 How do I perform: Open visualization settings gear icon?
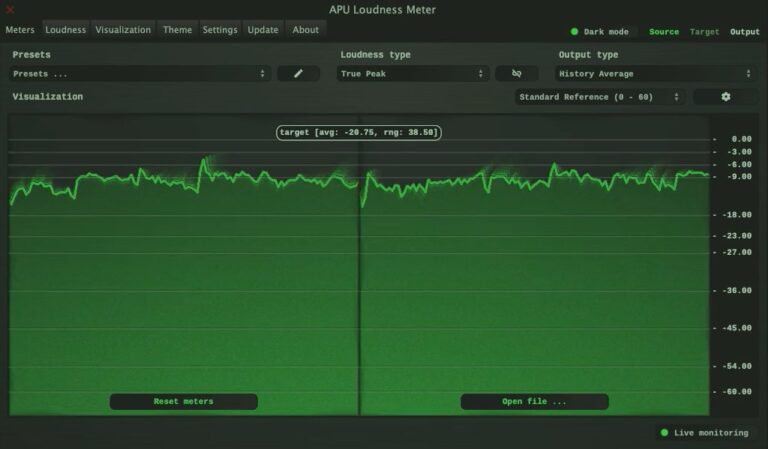(726, 97)
